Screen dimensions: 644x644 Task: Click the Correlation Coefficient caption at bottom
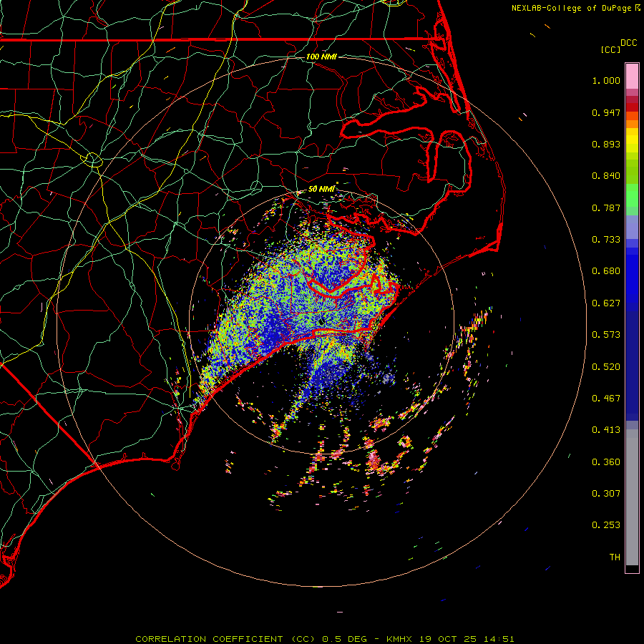pyautogui.click(x=324, y=639)
